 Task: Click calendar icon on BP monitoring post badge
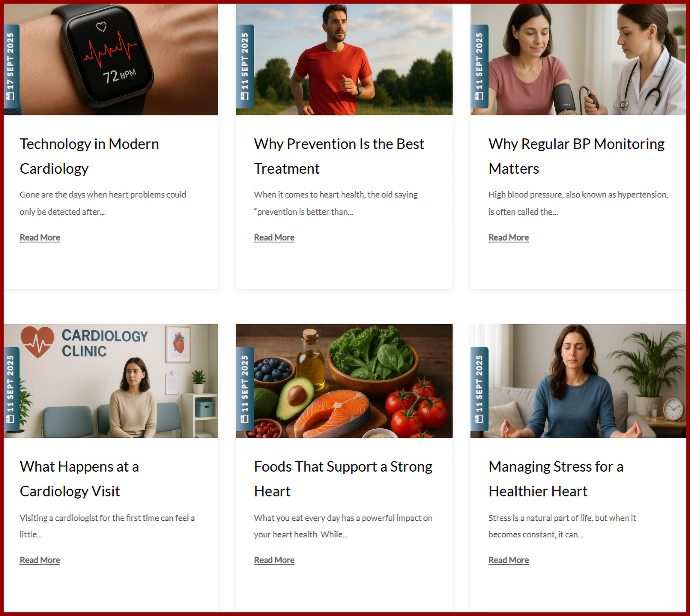[479, 97]
